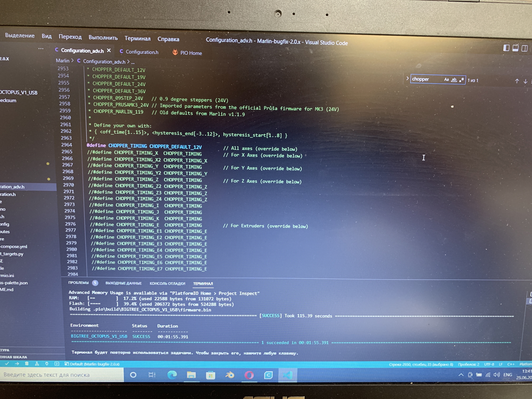Go to next find match arrow
The image size is (532, 399).
pos(526,81)
